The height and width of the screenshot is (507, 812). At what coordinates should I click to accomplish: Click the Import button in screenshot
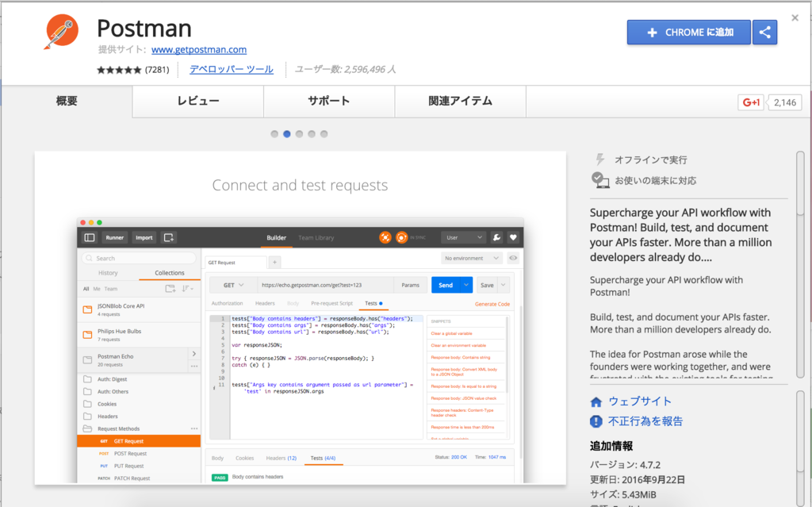pos(144,237)
